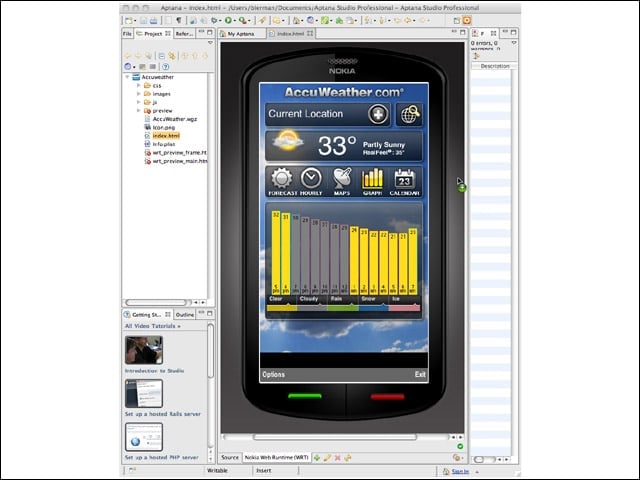This screenshot has height=480, width=640.
Task: Click the red end key on the phone
Action: click(x=387, y=396)
